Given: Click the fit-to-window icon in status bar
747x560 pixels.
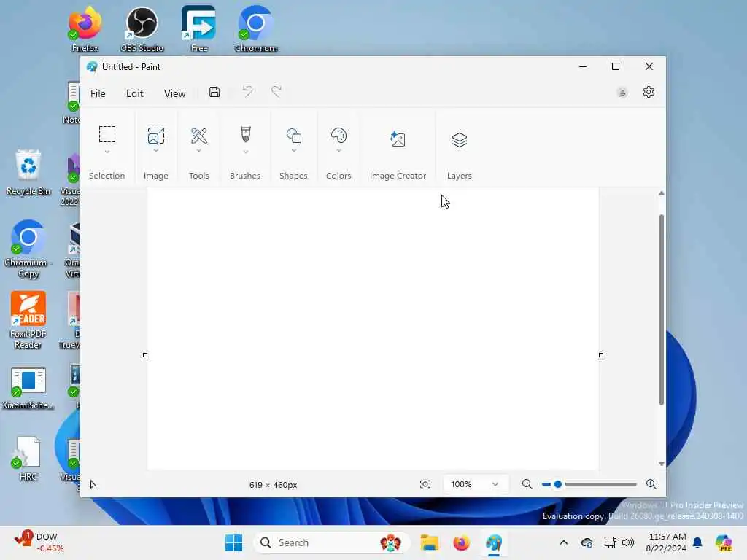Looking at the screenshot, I should pyautogui.click(x=425, y=484).
